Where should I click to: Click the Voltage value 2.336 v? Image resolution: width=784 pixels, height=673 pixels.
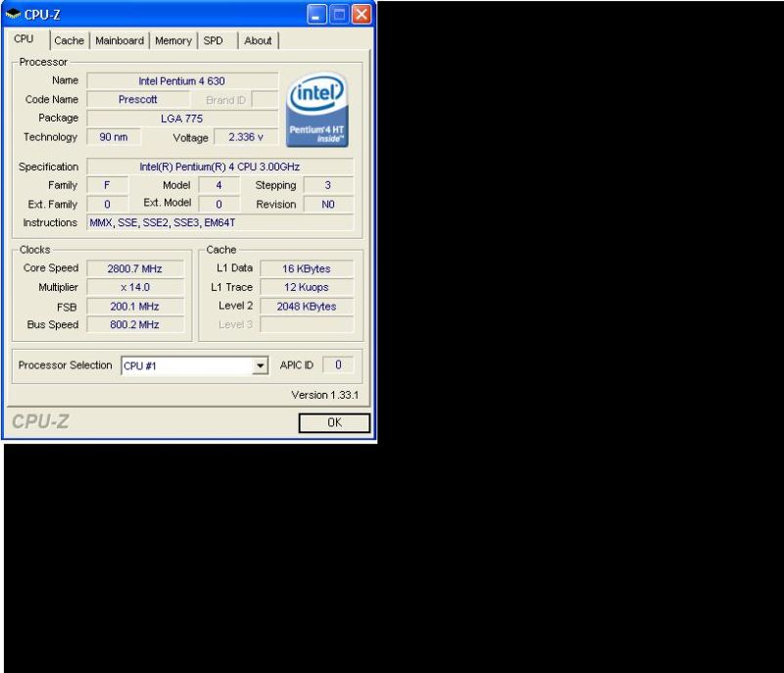(246, 137)
